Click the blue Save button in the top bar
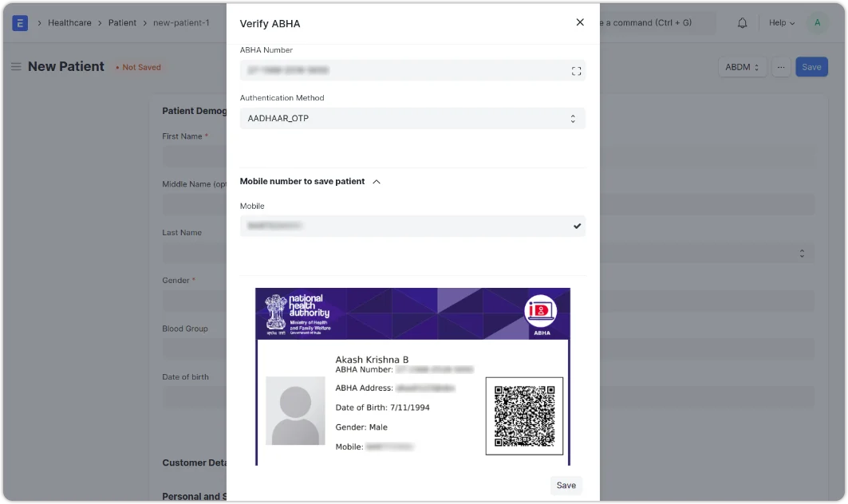Screen dimensions: 848x504 tap(811, 67)
